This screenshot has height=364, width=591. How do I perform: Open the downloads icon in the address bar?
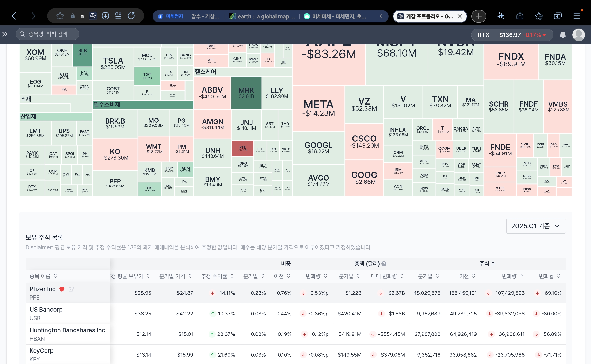[x=105, y=16]
